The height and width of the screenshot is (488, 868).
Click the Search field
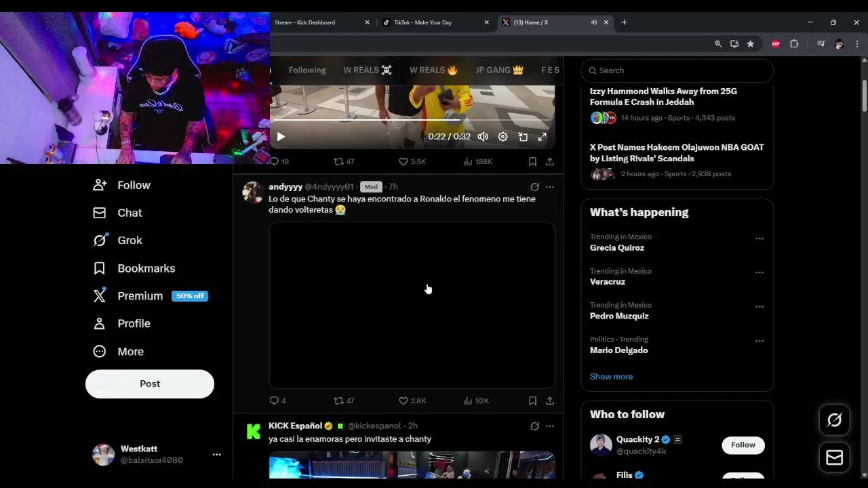677,70
